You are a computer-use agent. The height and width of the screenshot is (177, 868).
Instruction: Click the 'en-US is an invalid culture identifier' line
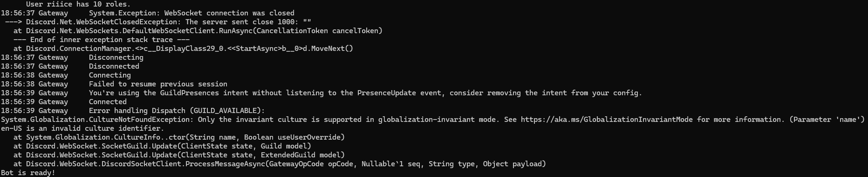coord(82,128)
